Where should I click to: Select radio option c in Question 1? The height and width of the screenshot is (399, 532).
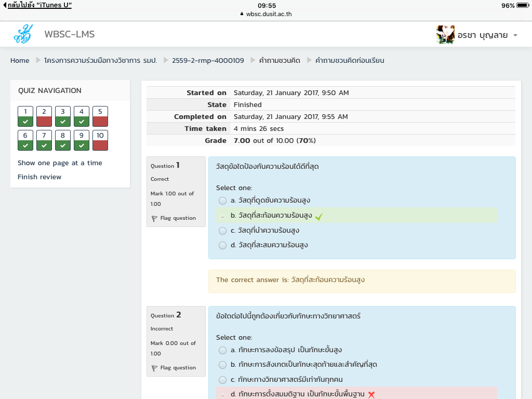pyautogui.click(x=222, y=231)
